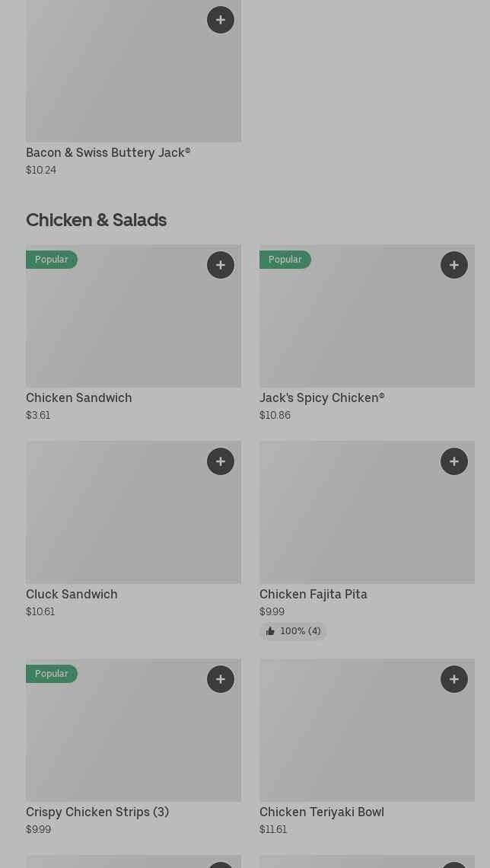
Task: Open Jack's Spicy Chicken item name
Action: pos(322,397)
